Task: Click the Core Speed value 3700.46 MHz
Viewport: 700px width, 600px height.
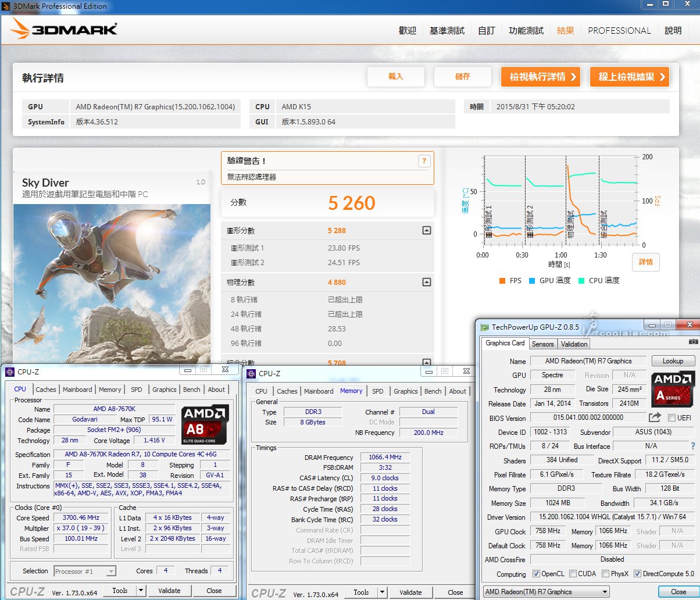Action: click(82, 517)
